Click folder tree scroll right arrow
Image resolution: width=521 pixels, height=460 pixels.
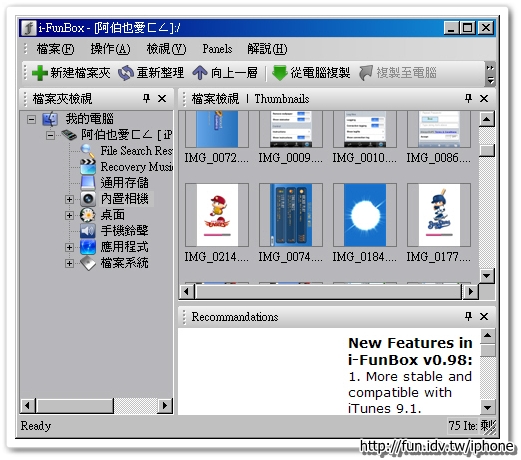click(165, 406)
